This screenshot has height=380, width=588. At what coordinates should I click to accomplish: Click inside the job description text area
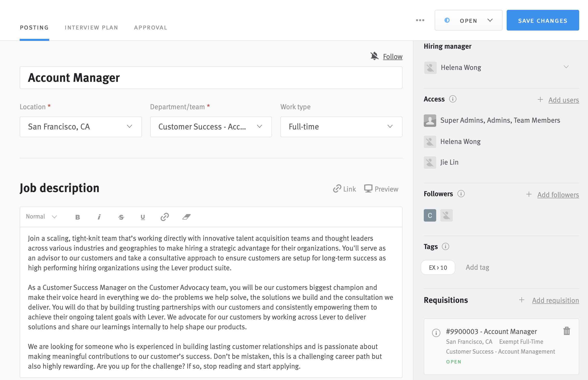pyautogui.click(x=211, y=302)
